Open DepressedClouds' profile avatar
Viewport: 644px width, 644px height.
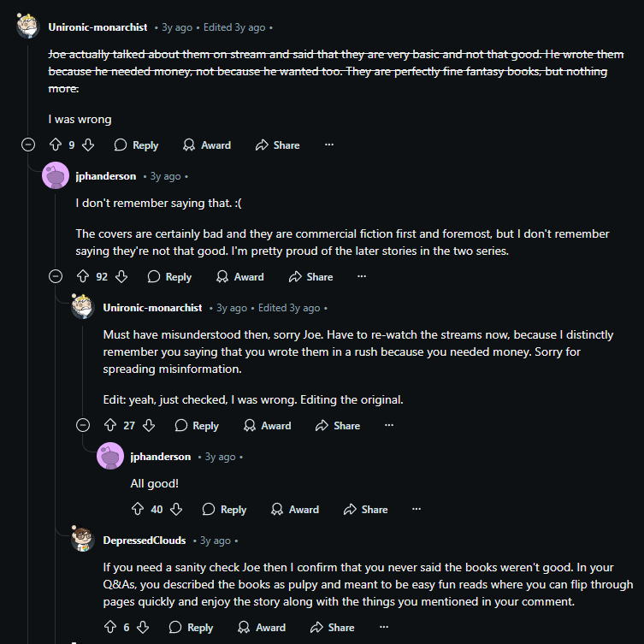click(83, 540)
